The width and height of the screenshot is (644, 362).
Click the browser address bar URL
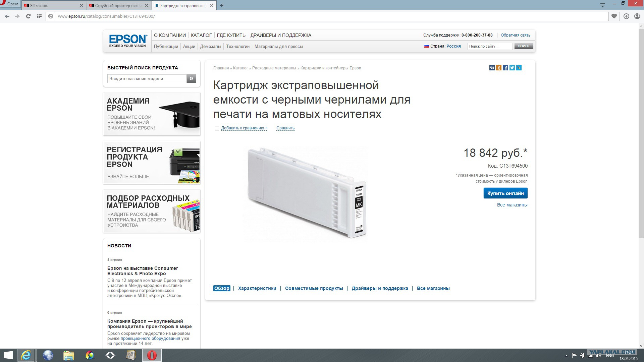[106, 16]
